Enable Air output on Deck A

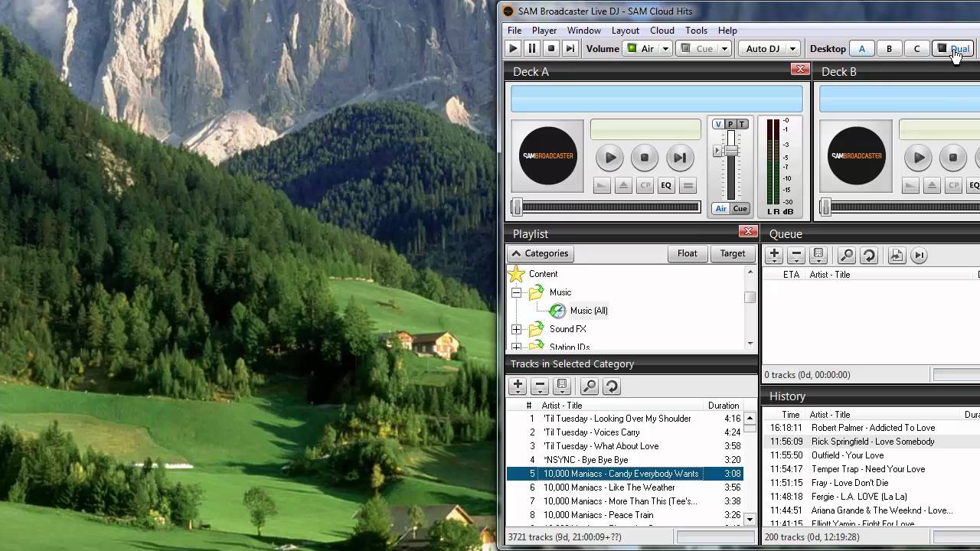click(720, 208)
